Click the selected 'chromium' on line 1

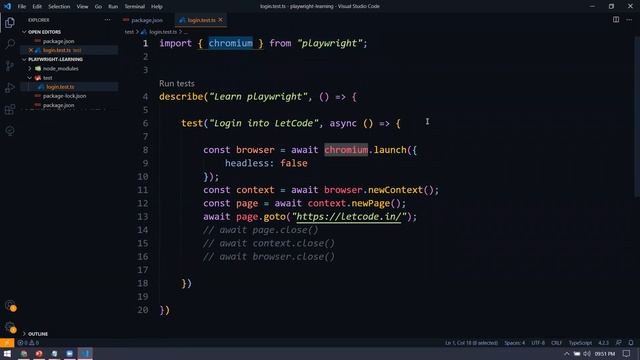[231, 43]
